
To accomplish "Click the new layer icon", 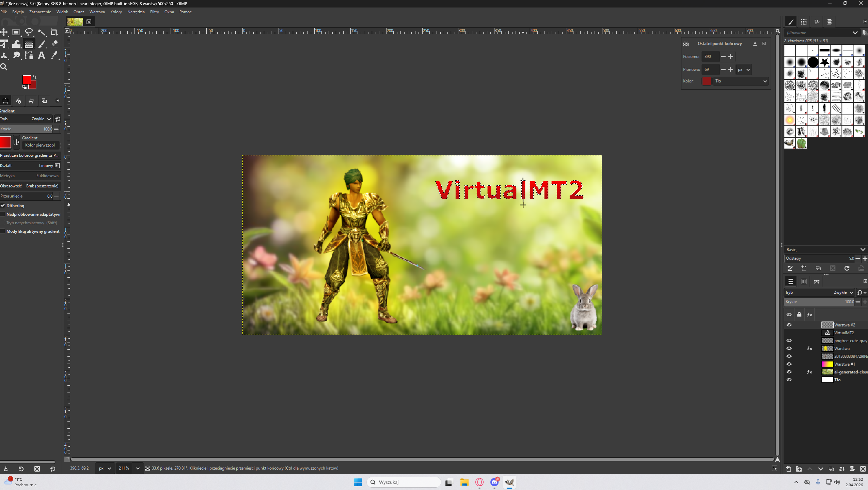I will pos(788,469).
